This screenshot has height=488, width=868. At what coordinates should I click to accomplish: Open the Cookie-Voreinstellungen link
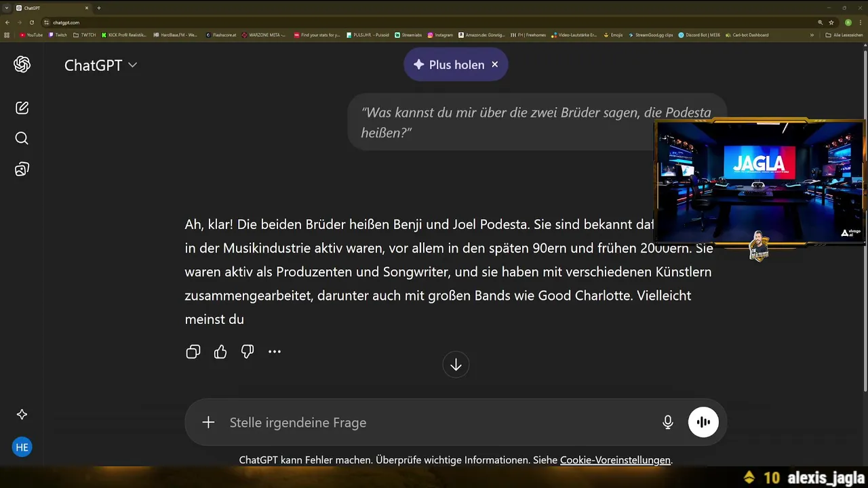[x=615, y=460]
